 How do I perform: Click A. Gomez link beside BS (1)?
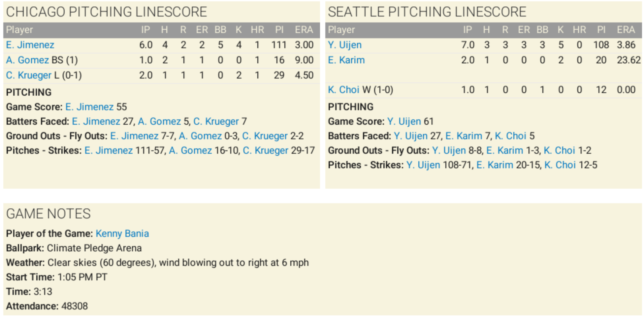coord(27,60)
